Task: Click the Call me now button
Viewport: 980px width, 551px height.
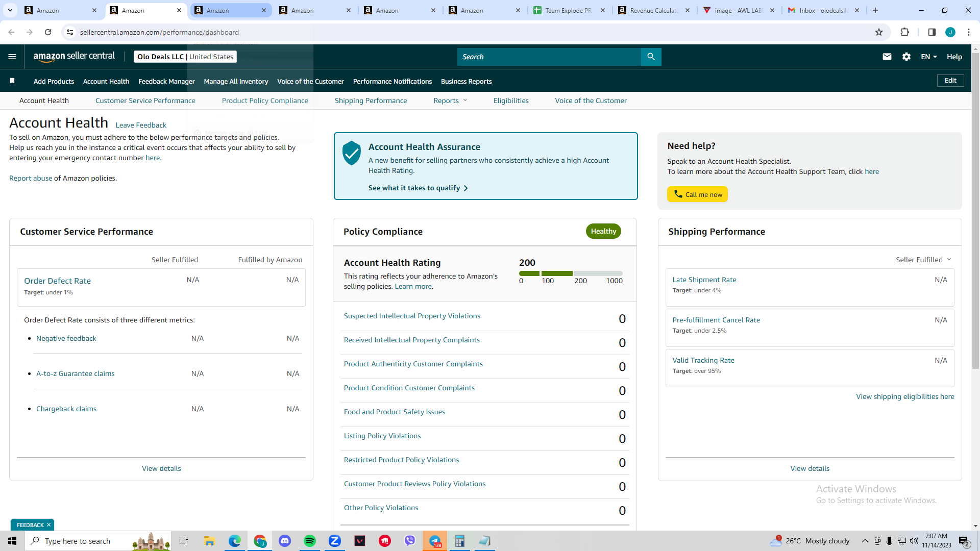Action: tap(697, 194)
